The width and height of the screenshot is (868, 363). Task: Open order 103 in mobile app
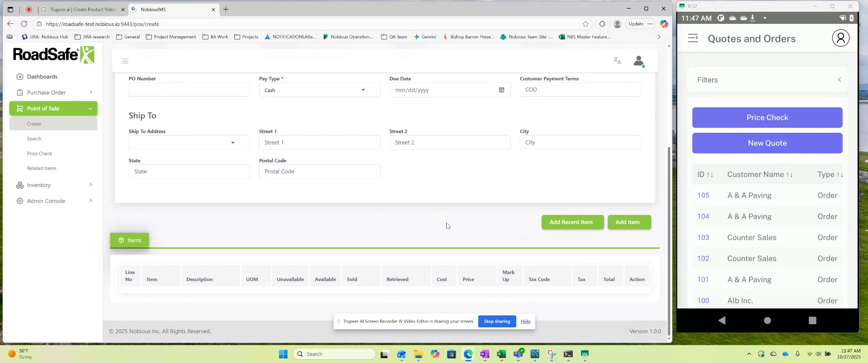(703, 237)
